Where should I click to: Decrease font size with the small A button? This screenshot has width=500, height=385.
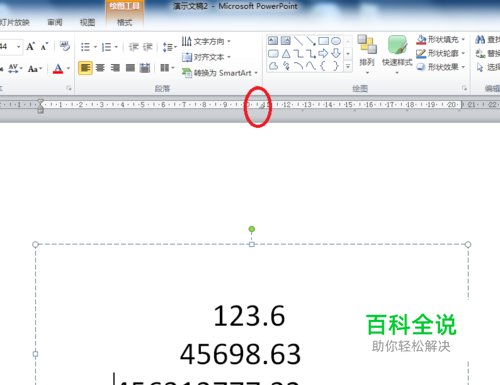tap(44, 47)
